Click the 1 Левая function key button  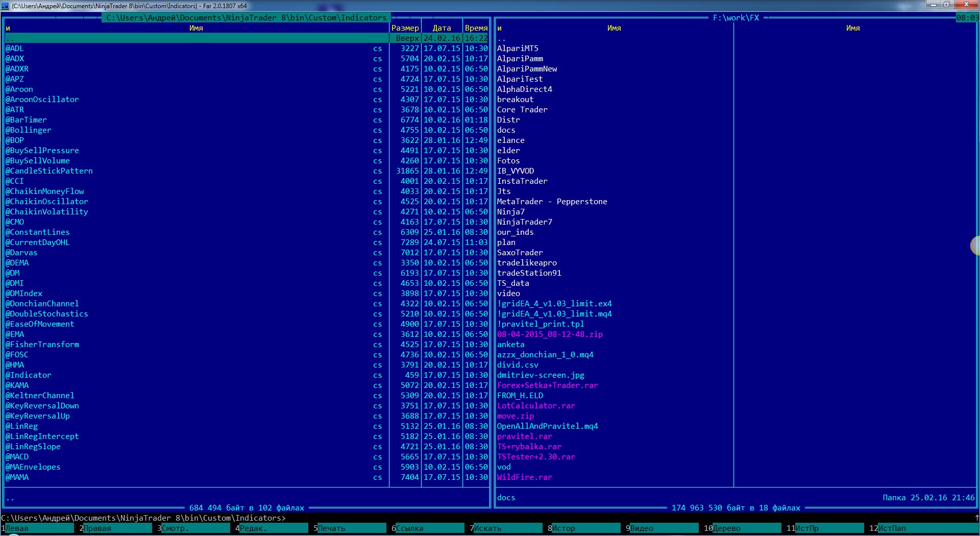pyautogui.click(x=38, y=528)
